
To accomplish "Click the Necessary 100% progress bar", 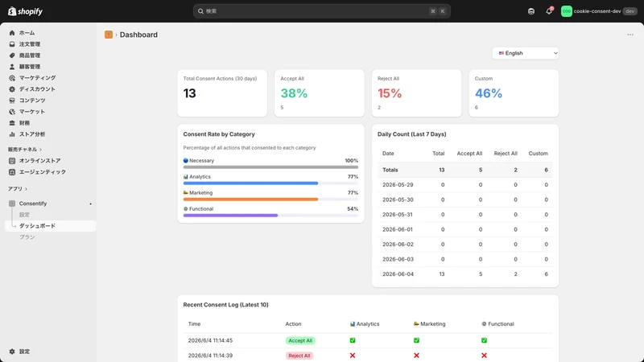I will (x=270, y=167).
